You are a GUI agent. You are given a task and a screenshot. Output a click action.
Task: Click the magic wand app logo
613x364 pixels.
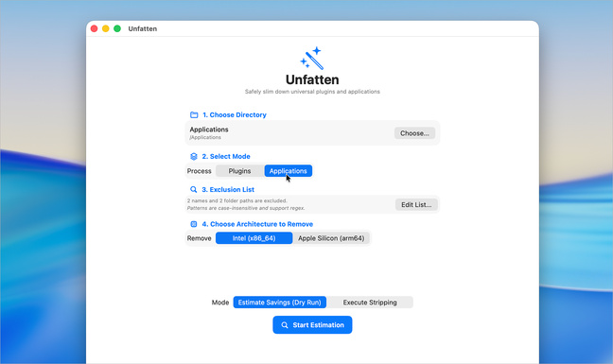click(x=311, y=59)
